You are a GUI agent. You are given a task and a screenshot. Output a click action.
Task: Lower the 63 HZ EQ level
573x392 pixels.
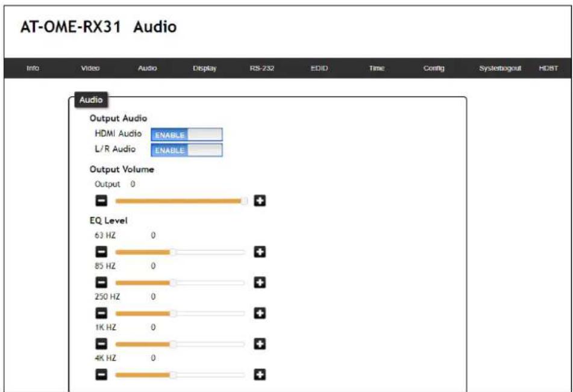(101, 252)
